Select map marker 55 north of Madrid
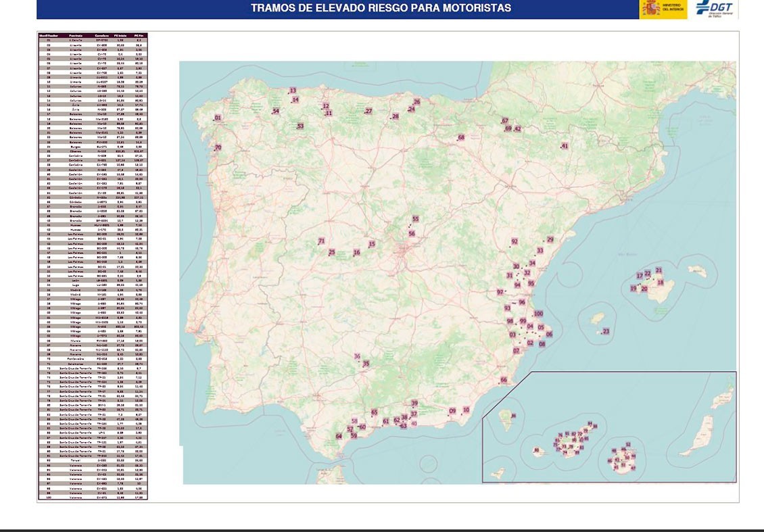The image size is (764, 532). [416, 219]
